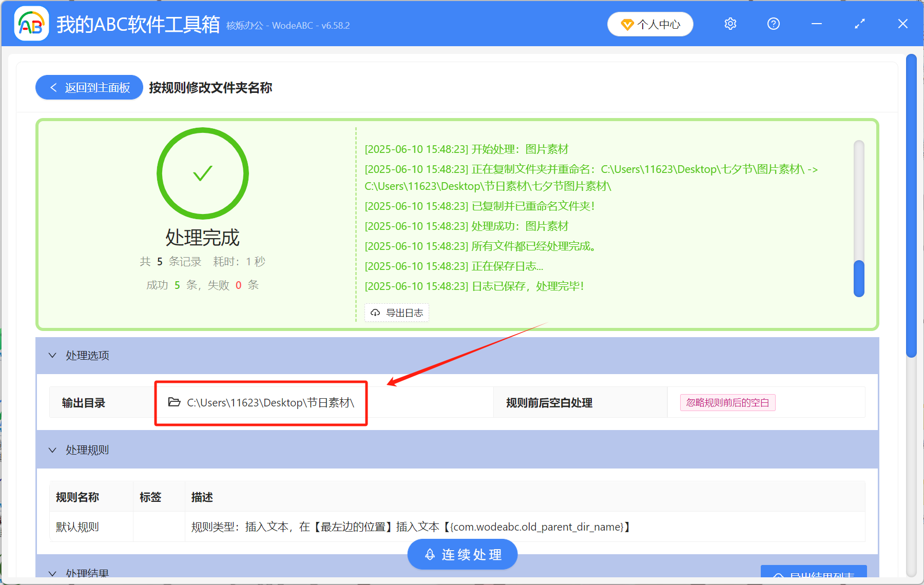Image resolution: width=924 pixels, height=585 pixels.
Task: Collapse the 处理规则 section
Action: [x=52, y=450]
